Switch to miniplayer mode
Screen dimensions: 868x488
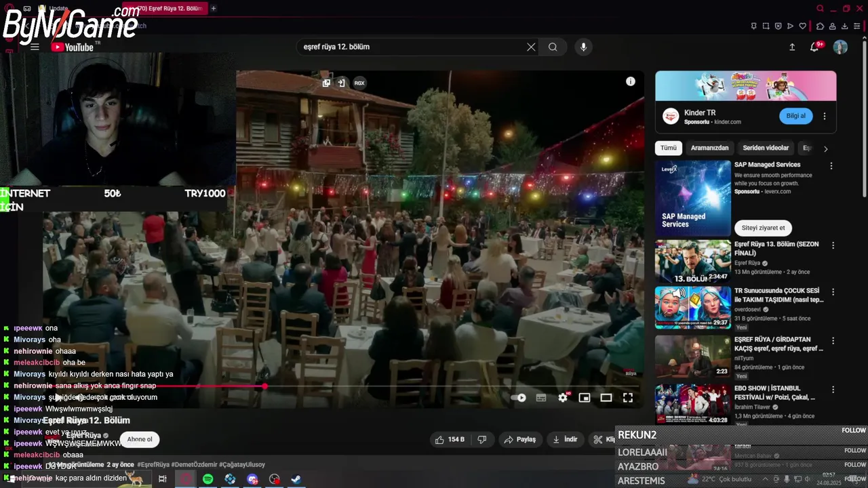click(x=585, y=398)
